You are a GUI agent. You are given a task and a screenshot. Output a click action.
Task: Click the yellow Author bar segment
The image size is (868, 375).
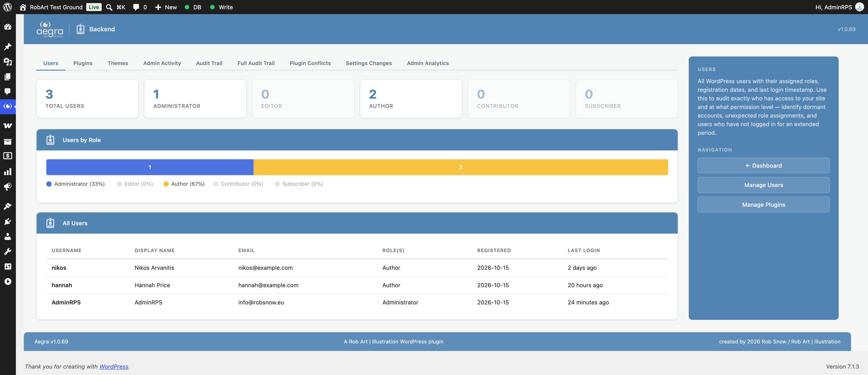click(x=461, y=167)
